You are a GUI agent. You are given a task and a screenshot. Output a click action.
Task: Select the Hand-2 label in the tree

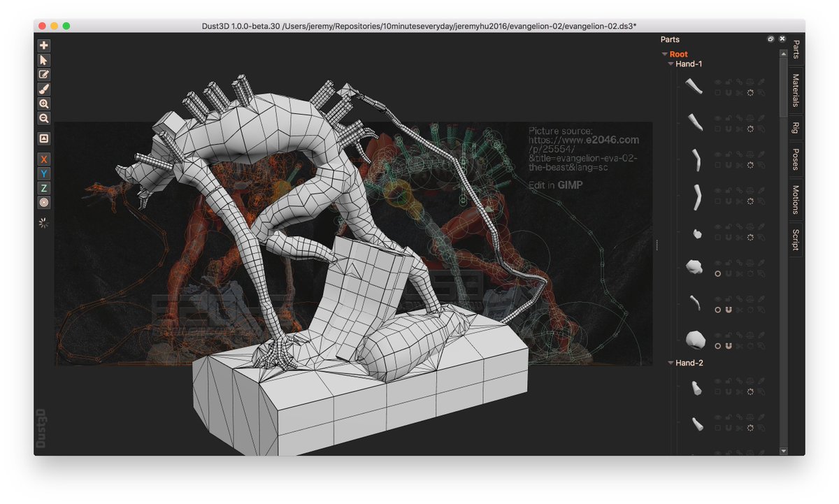click(x=689, y=363)
